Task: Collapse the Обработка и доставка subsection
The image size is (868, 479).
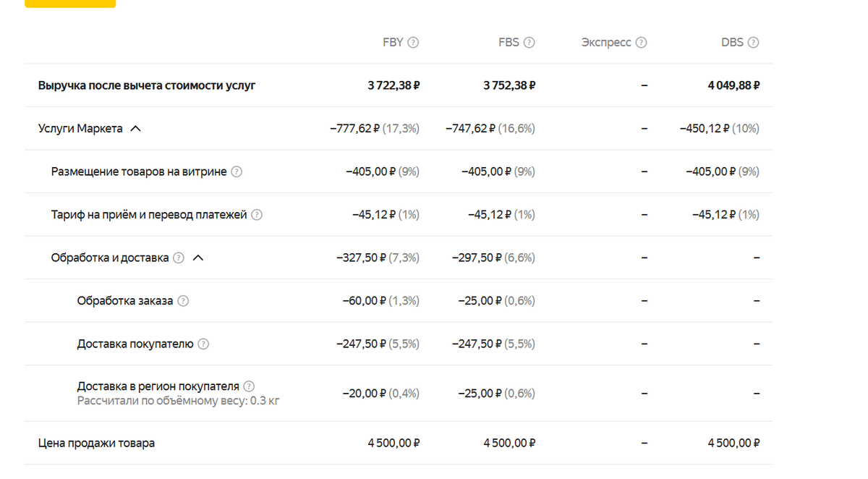Action: tap(198, 258)
